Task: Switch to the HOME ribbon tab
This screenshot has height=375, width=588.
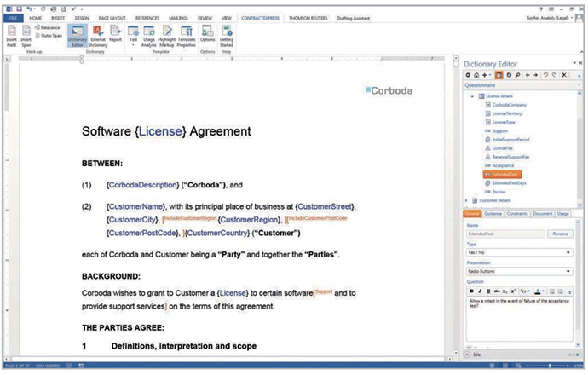Action: (36, 18)
